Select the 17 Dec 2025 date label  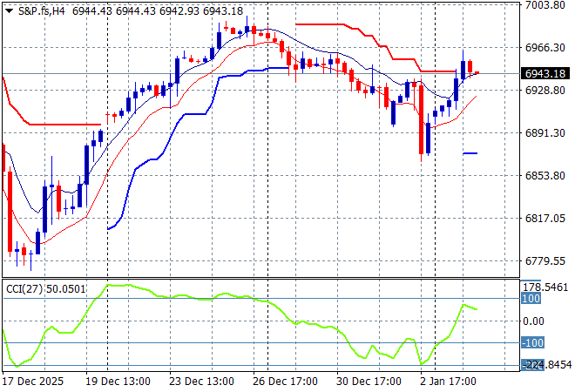tap(32, 382)
